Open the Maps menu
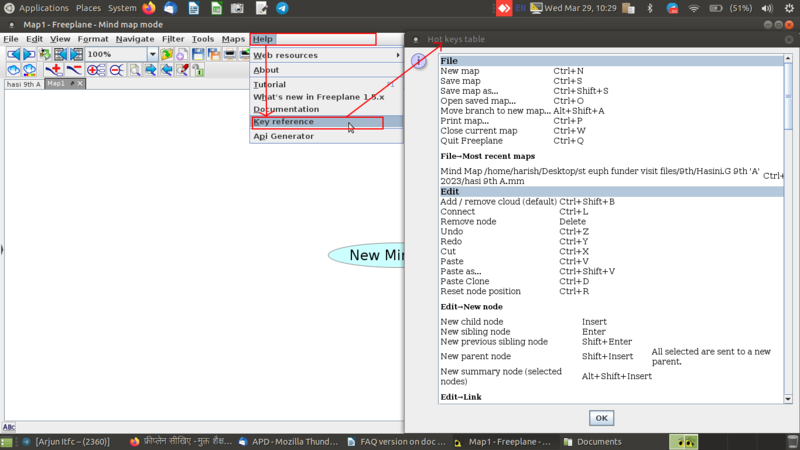Image resolution: width=800 pixels, height=450 pixels. click(233, 39)
